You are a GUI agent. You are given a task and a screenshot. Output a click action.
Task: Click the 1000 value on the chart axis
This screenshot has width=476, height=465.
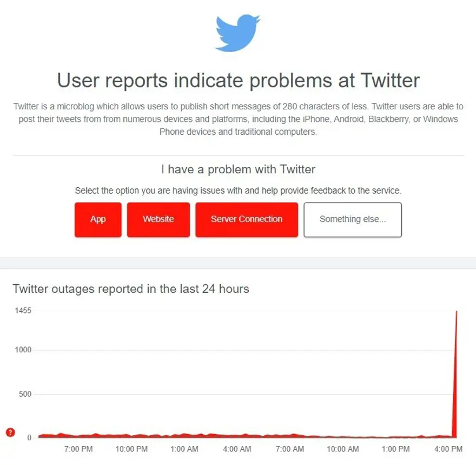point(24,350)
